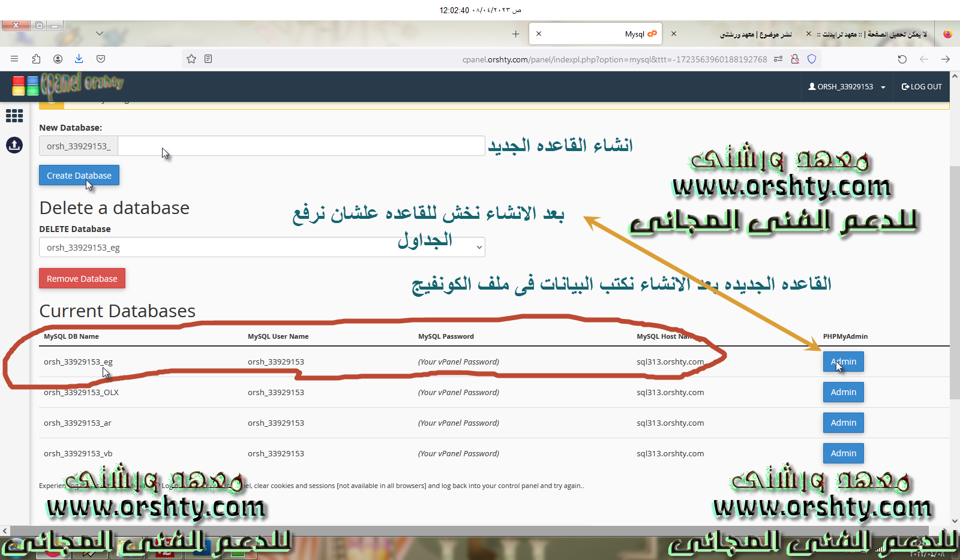
Task: Click the Remove Database button
Action: point(82,278)
